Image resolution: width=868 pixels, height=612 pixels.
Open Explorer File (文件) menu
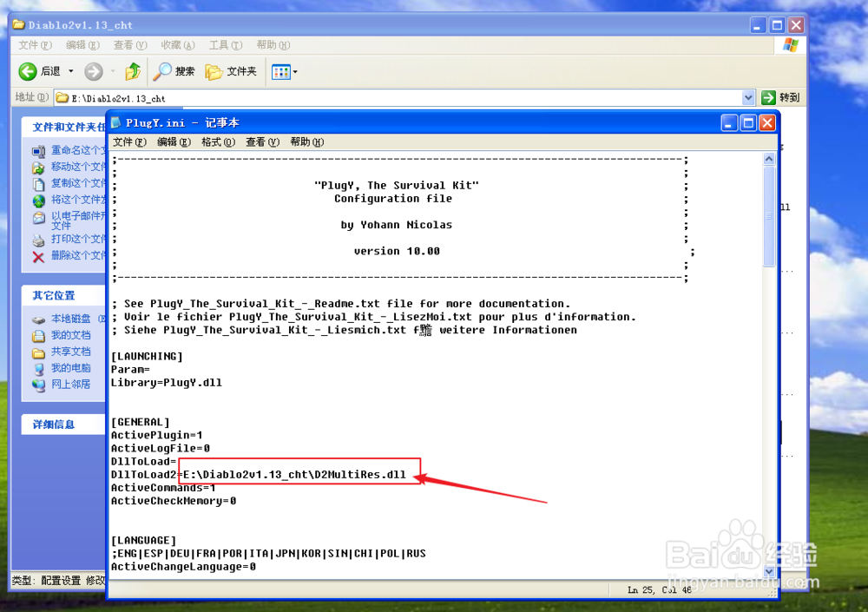pos(35,45)
